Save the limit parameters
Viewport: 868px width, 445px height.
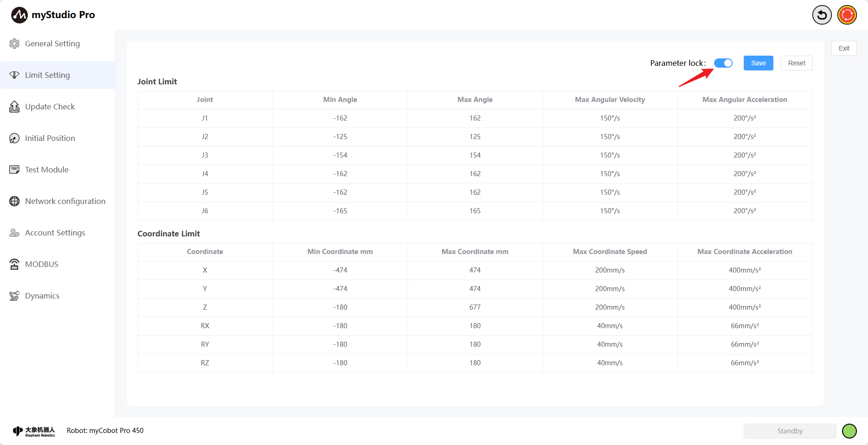758,63
